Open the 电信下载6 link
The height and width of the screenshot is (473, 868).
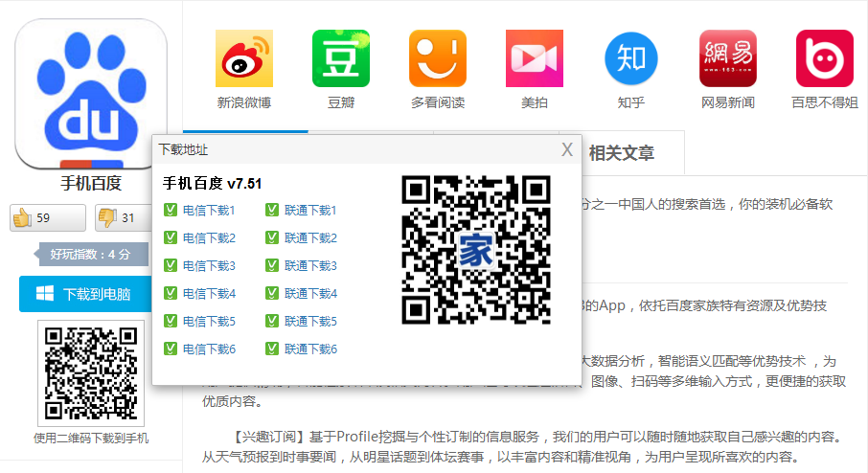point(209,349)
